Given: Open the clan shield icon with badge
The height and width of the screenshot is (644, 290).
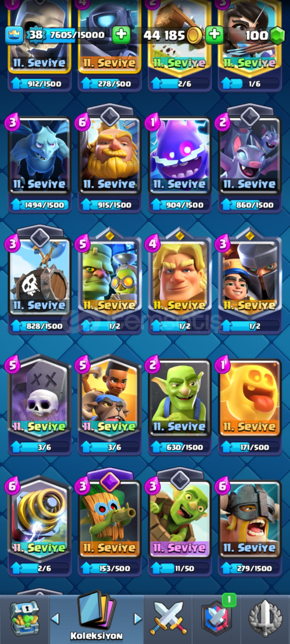Looking at the screenshot, I should (217, 618).
